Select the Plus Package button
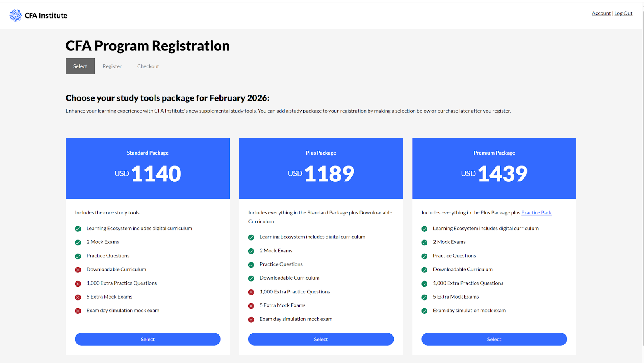Screen dimensions: 644x363 pyautogui.click(x=321, y=339)
